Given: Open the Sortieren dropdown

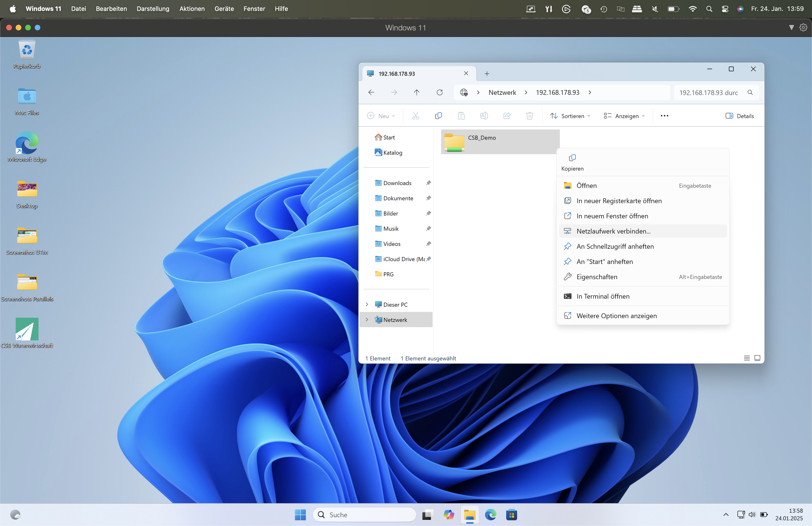Looking at the screenshot, I should pos(570,116).
